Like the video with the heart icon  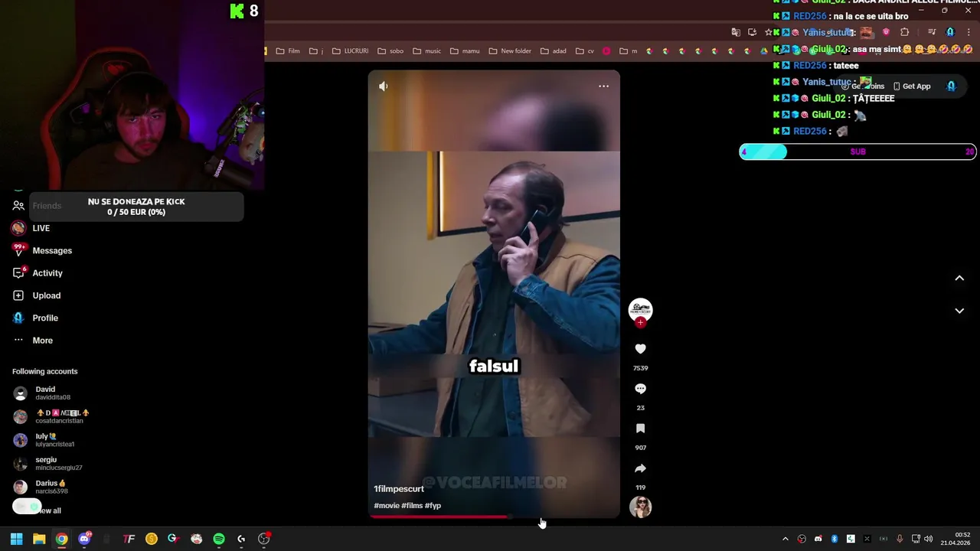(641, 349)
